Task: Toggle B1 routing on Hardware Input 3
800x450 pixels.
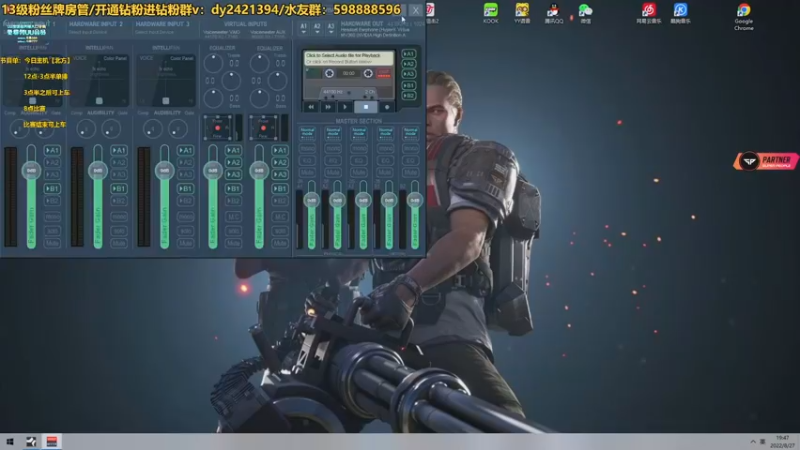Action: pos(185,189)
